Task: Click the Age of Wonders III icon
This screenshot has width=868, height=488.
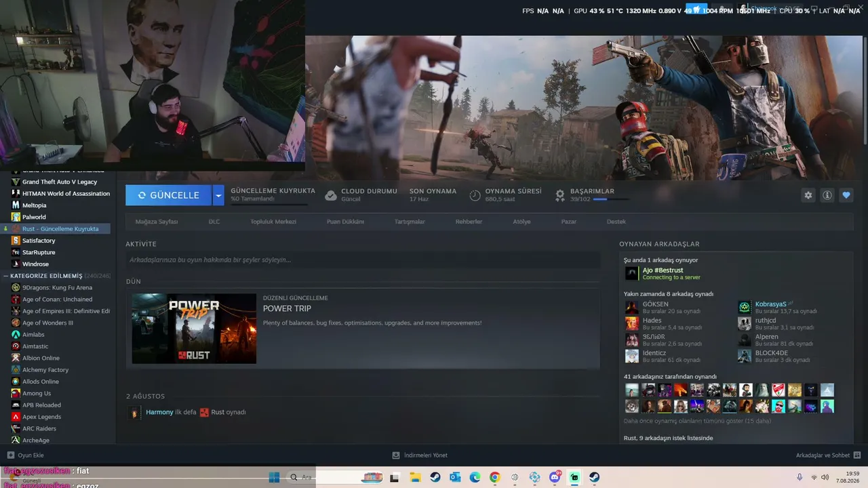Action: (16, 323)
